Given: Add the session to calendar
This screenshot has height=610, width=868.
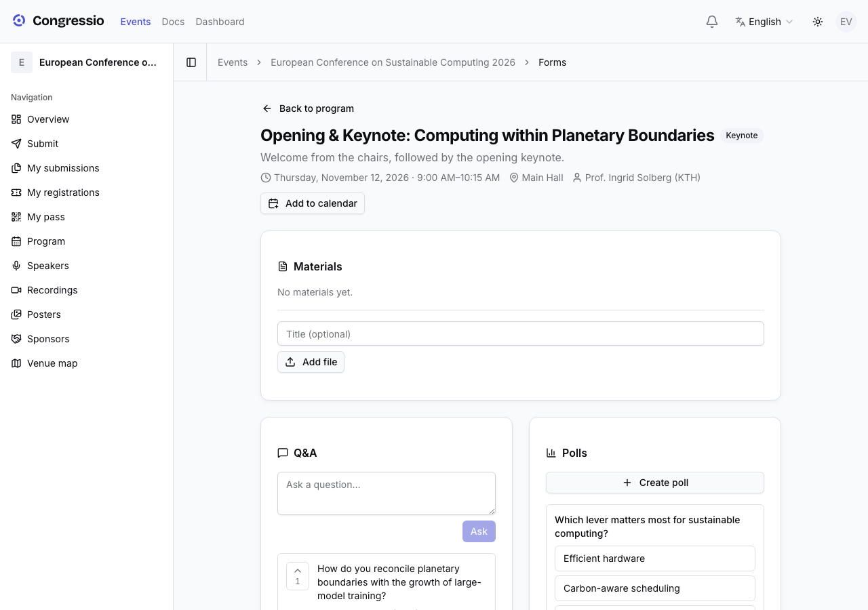Looking at the screenshot, I should click(x=313, y=203).
